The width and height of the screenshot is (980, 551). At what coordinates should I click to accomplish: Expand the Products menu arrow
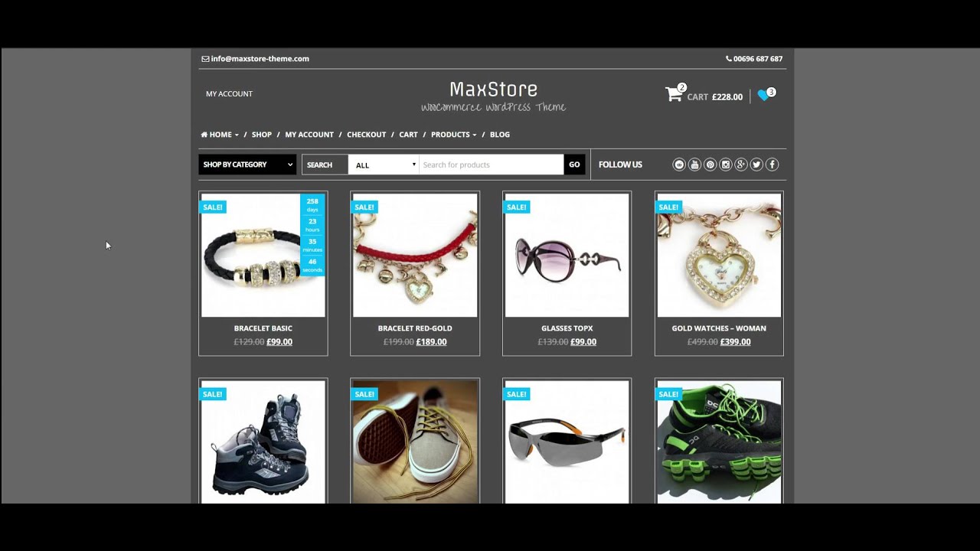pyautogui.click(x=475, y=135)
